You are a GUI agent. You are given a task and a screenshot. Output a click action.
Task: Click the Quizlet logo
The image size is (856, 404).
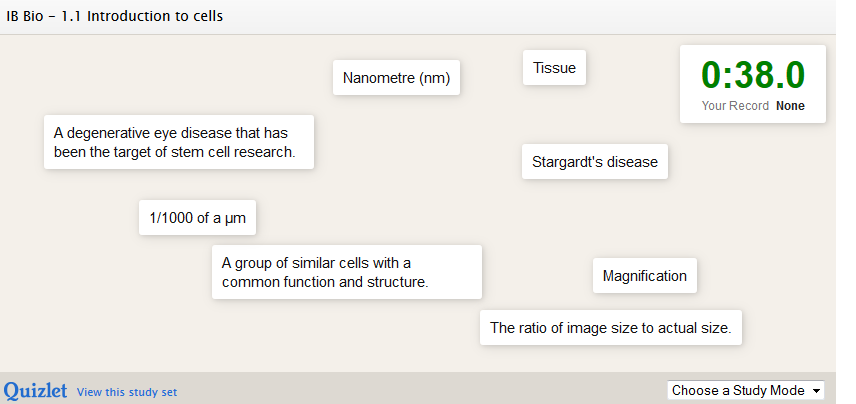click(35, 390)
